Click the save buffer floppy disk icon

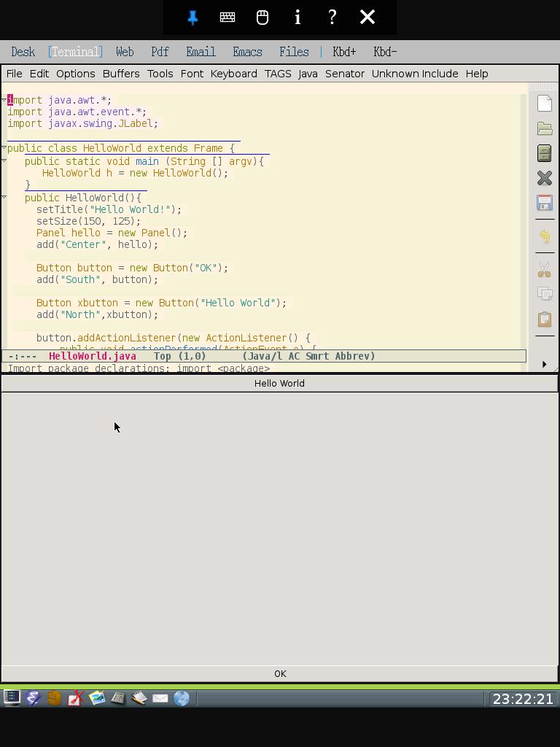tap(545, 203)
